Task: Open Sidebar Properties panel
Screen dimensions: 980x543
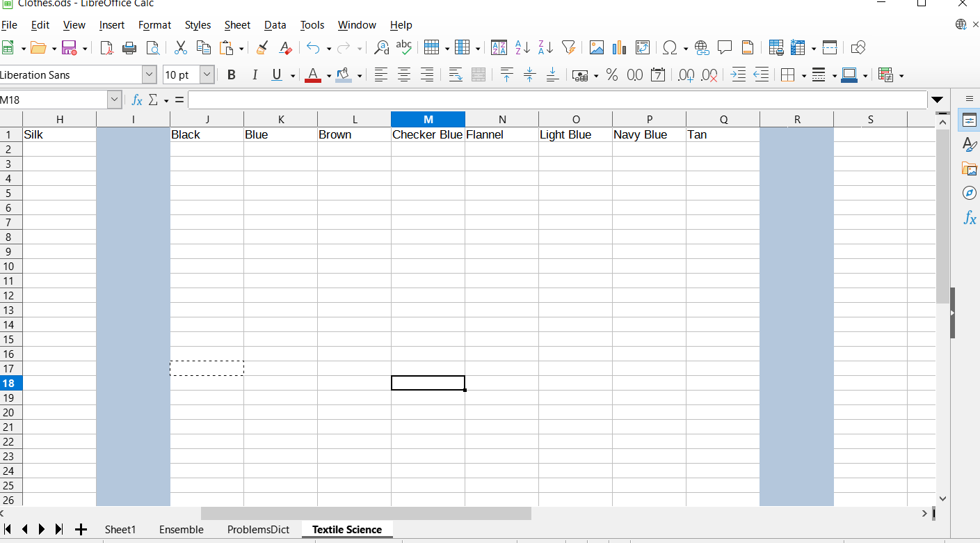Action: pyautogui.click(x=970, y=120)
